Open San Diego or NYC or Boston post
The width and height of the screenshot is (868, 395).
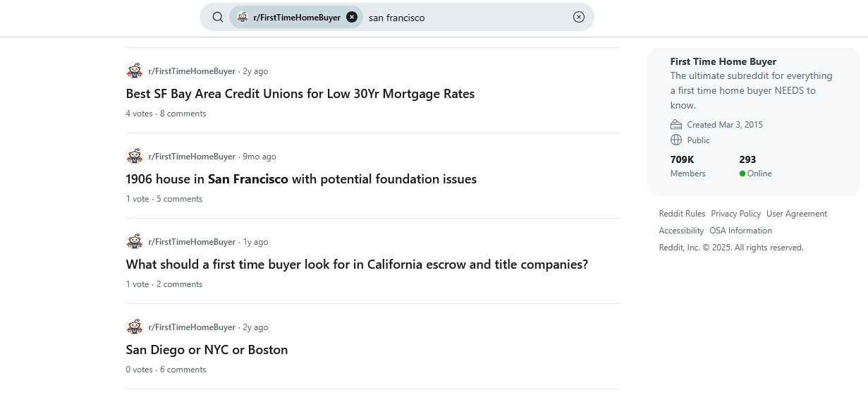point(207,350)
